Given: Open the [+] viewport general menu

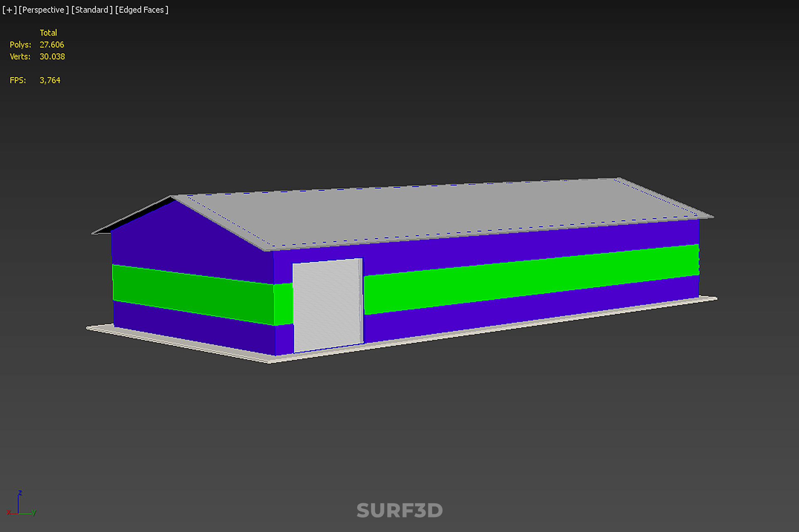Looking at the screenshot, I should pyautogui.click(x=9, y=10).
